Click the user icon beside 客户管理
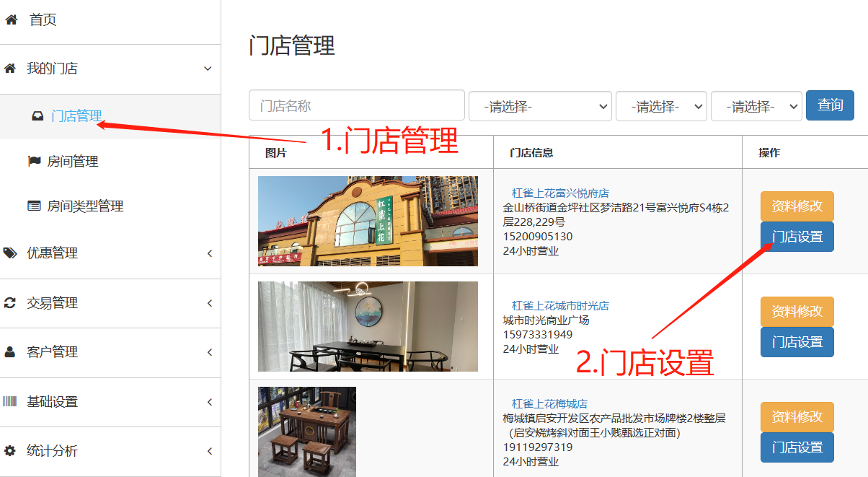868x477 pixels. coord(10,352)
